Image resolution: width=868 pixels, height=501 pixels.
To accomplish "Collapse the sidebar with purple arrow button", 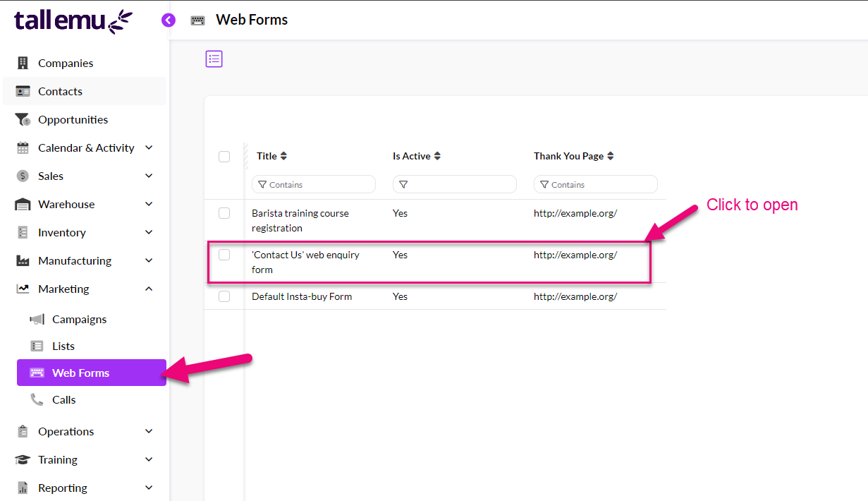I will pyautogui.click(x=168, y=20).
